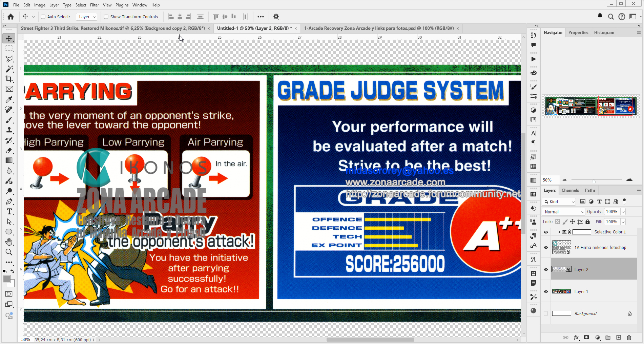Image resolution: width=644 pixels, height=344 pixels.
Task: Switch to the Histogram tab
Action: point(604,33)
